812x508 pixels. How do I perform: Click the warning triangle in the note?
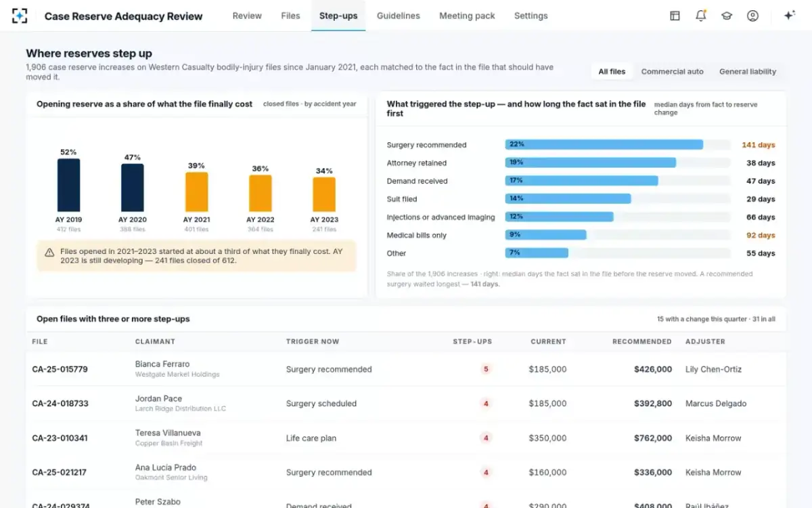point(49,252)
